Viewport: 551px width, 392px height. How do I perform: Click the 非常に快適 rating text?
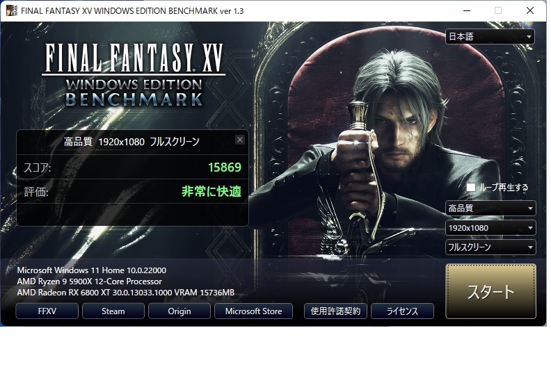click(x=211, y=192)
